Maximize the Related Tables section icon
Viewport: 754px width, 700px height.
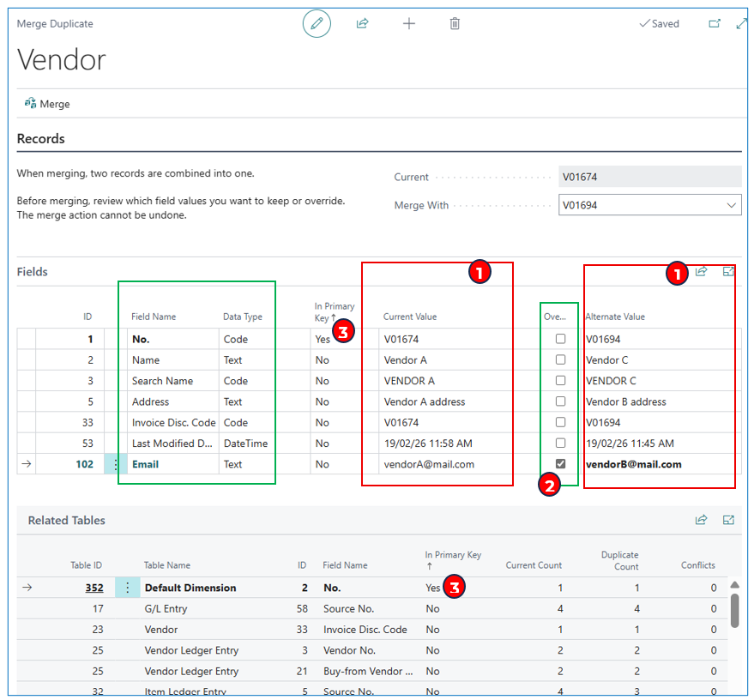point(728,520)
